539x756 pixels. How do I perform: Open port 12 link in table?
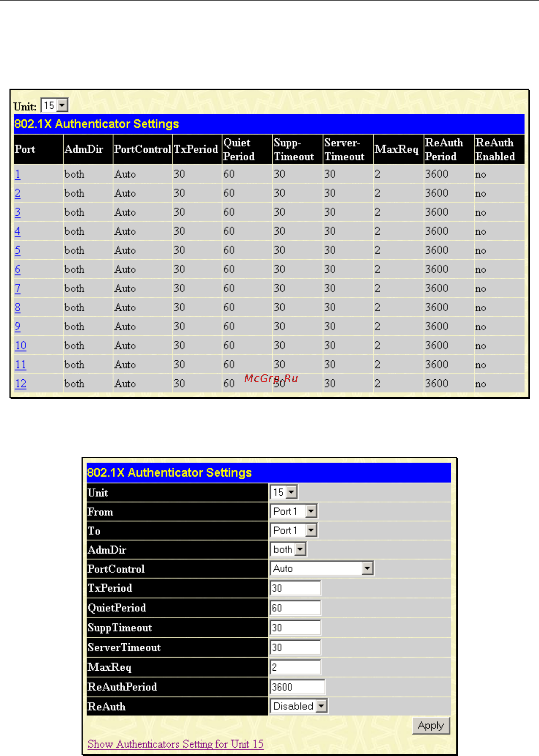tap(21, 383)
